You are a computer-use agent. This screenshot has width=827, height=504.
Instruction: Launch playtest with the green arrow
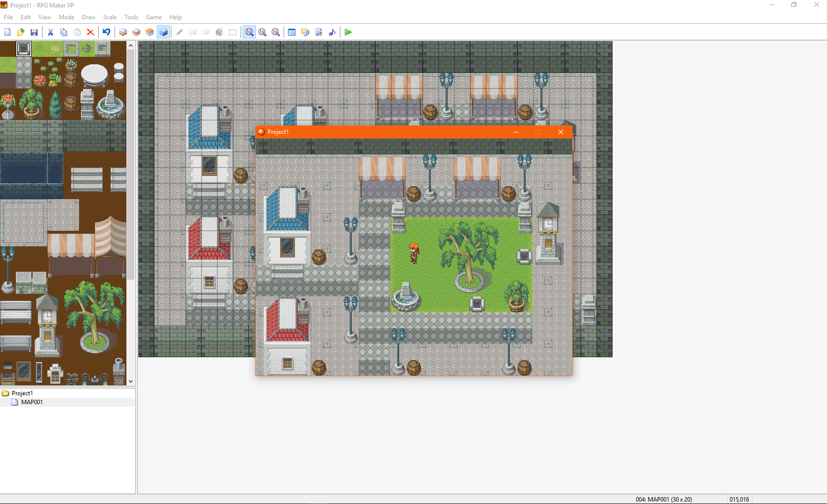[x=348, y=32]
